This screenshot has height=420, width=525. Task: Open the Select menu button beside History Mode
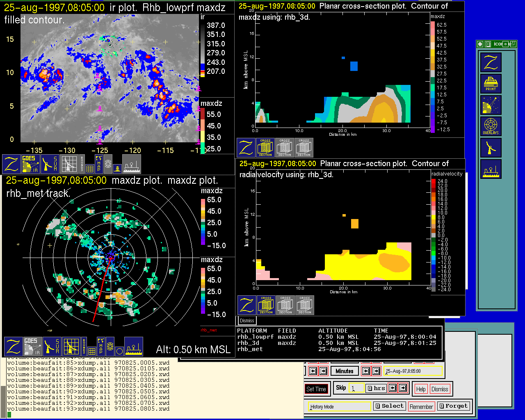(x=389, y=406)
